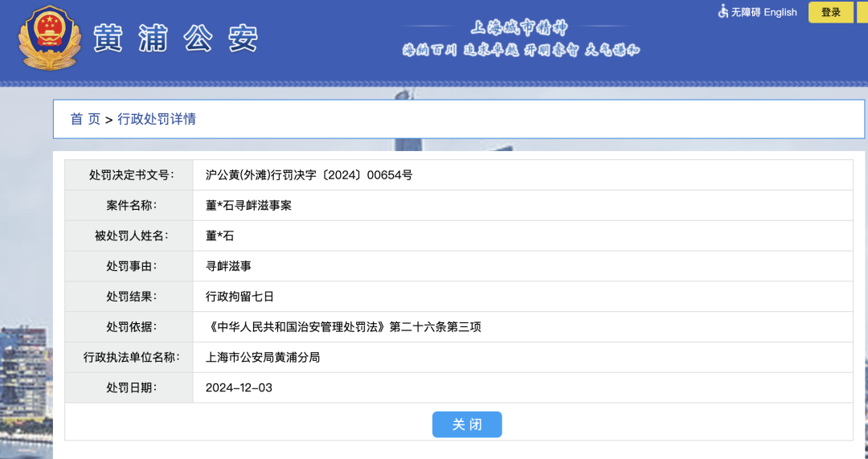Click the 关闭 button below the table
This screenshot has width=868, height=459.
pyautogui.click(x=467, y=424)
